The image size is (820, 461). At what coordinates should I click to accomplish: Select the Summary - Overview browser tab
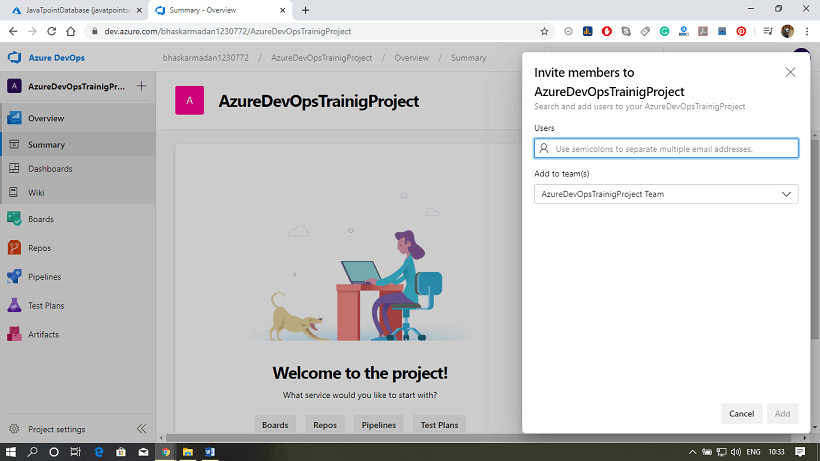(x=220, y=10)
